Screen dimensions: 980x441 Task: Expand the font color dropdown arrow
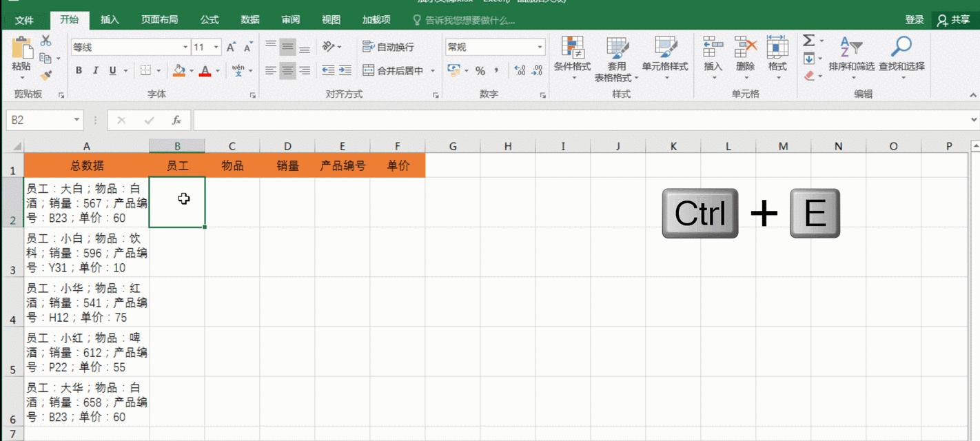tap(217, 71)
